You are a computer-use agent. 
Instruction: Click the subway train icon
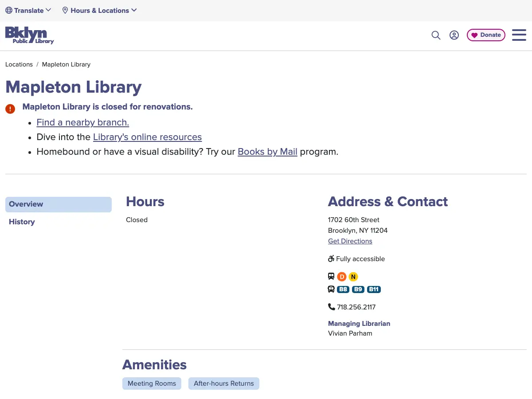tap(331, 276)
